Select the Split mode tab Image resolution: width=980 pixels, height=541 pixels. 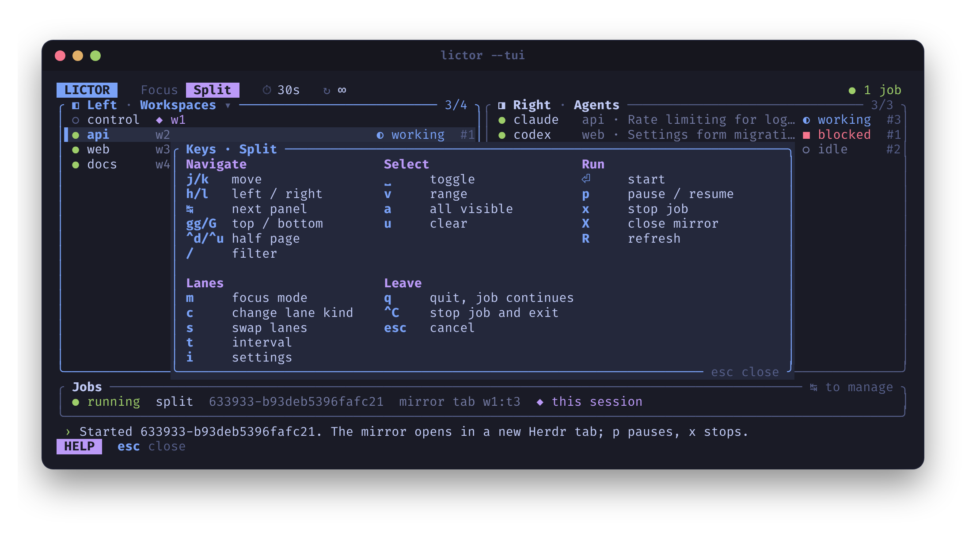click(213, 90)
